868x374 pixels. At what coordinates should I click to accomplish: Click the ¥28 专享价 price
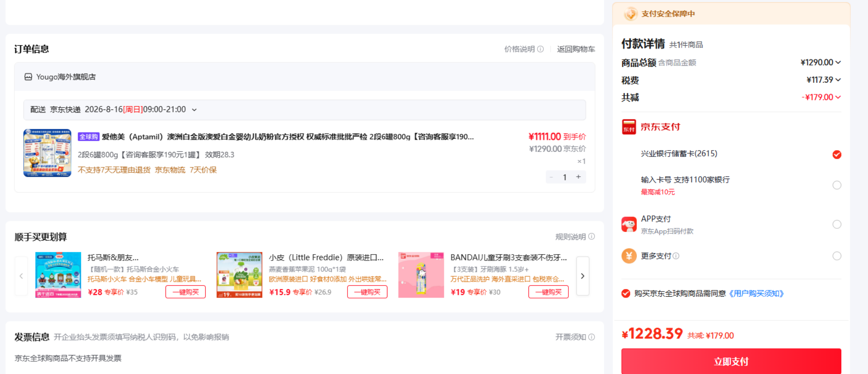tap(106, 292)
